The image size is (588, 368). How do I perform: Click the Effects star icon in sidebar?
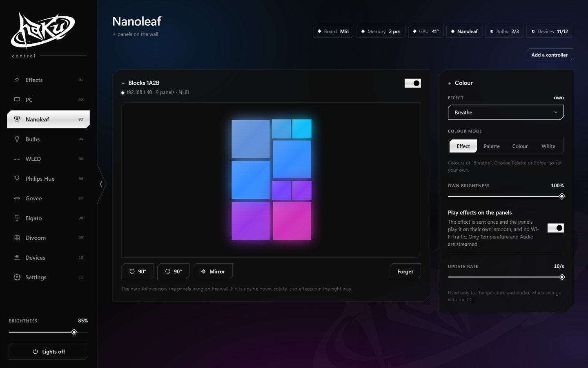(x=17, y=80)
